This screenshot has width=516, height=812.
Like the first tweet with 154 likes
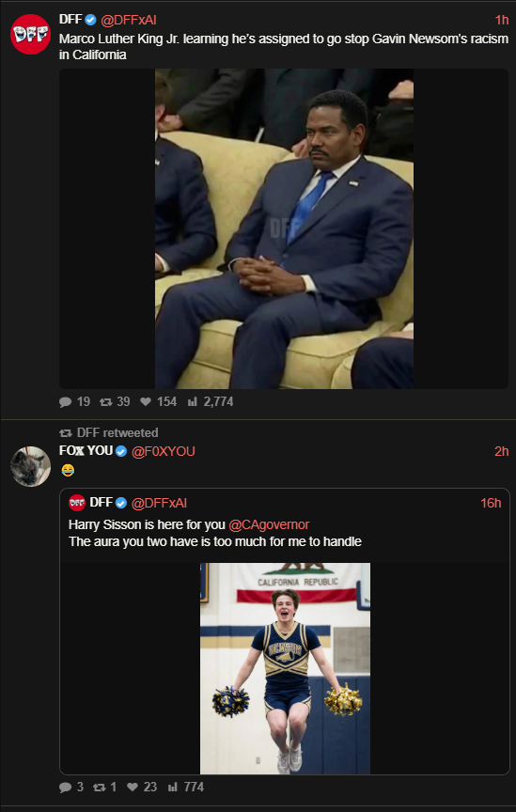(146, 402)
